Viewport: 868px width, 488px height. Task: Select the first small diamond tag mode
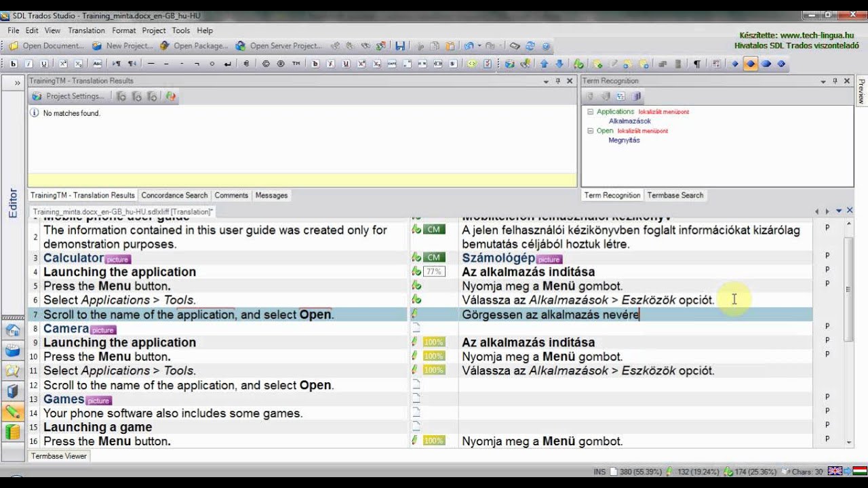click(x=734, y=64)
